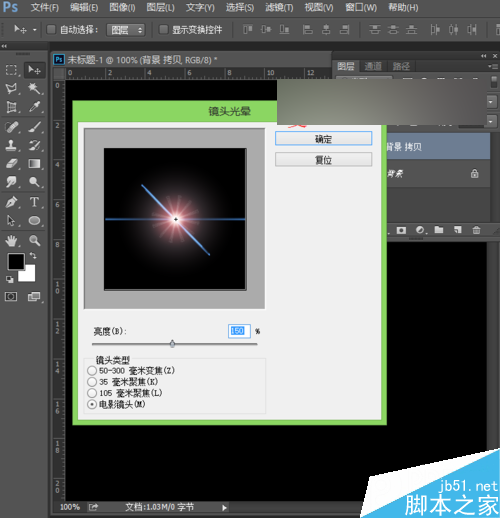Click the foreground color swatch
500x518 pixels.
coord(16,261)
